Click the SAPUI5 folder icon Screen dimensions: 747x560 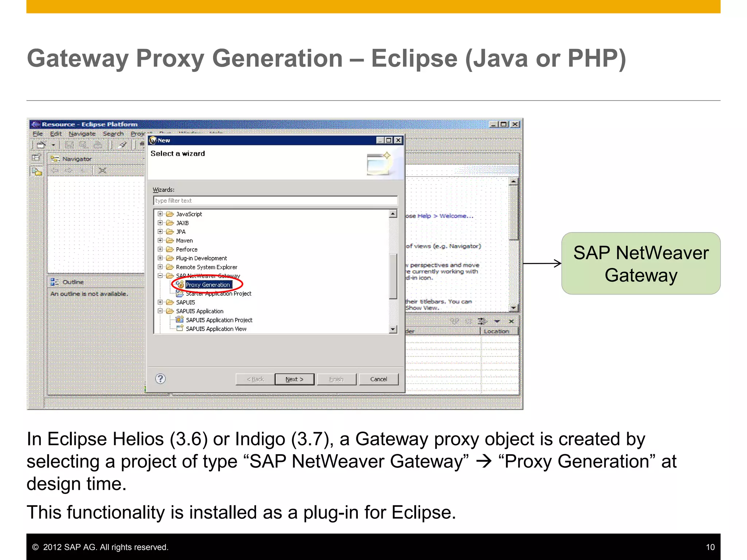(x=170, y=302)
